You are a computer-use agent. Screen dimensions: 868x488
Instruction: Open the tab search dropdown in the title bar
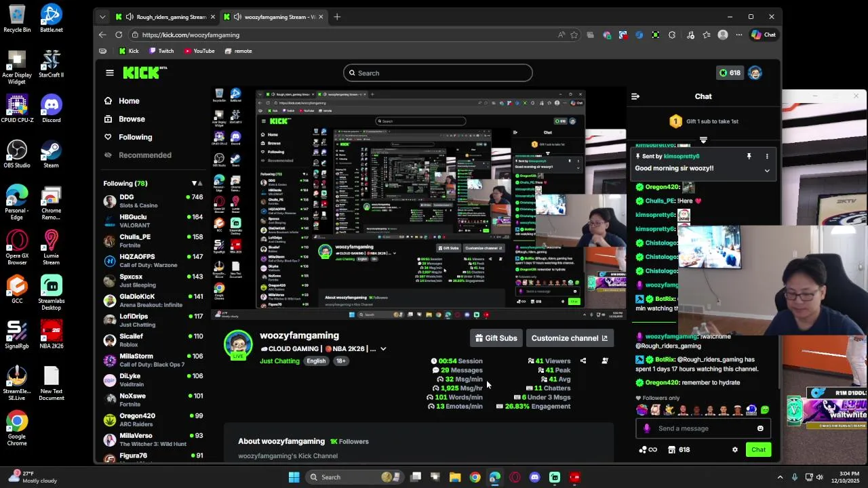point(102,17)
